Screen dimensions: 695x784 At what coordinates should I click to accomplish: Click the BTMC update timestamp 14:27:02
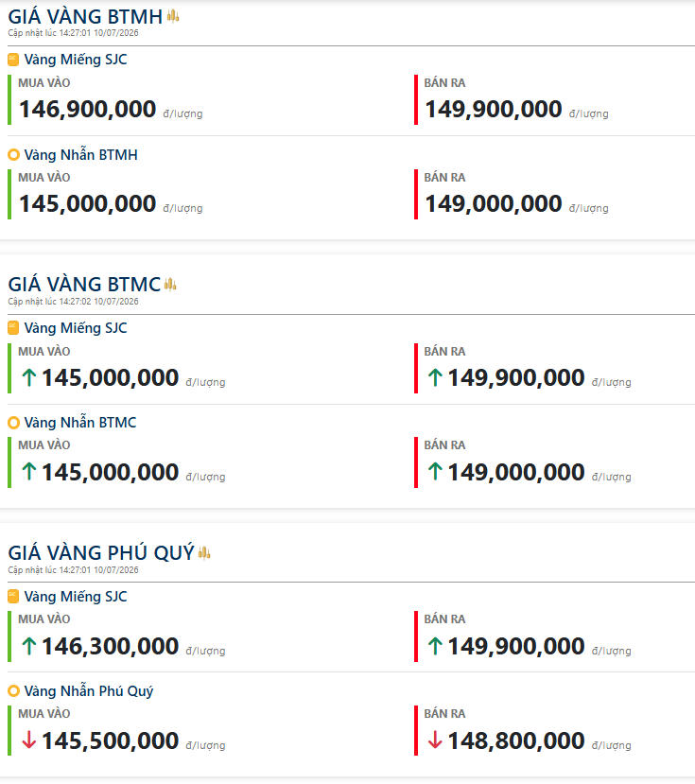pos(73,302)
